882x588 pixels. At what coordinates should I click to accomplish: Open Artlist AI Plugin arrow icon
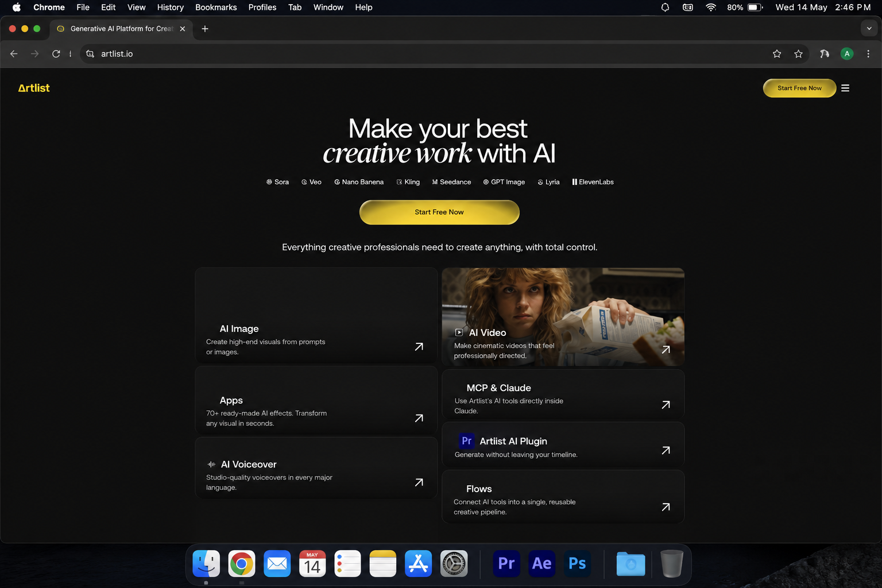(666, 450)
